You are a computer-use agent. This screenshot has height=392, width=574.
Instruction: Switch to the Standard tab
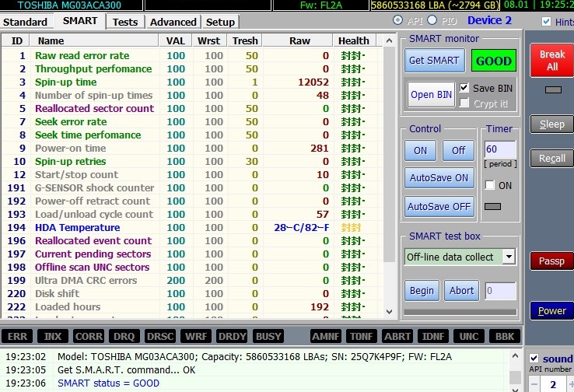[25, 22]
